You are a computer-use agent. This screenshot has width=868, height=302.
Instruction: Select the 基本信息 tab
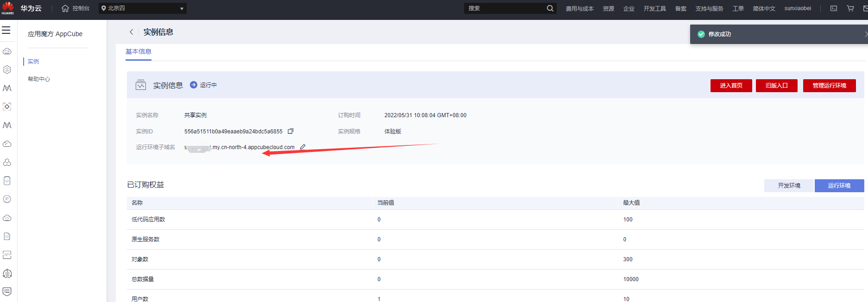[138, 51]
